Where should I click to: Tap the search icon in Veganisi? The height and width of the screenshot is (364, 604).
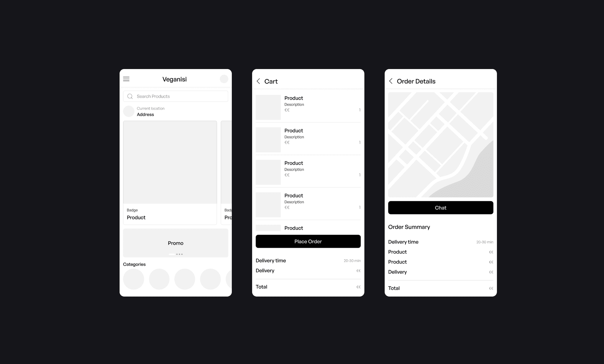click(130, 96)
